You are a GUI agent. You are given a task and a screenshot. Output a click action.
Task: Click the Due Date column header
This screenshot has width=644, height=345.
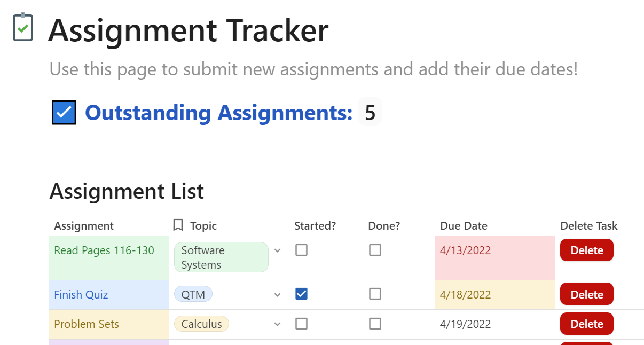tap(464, 226)
